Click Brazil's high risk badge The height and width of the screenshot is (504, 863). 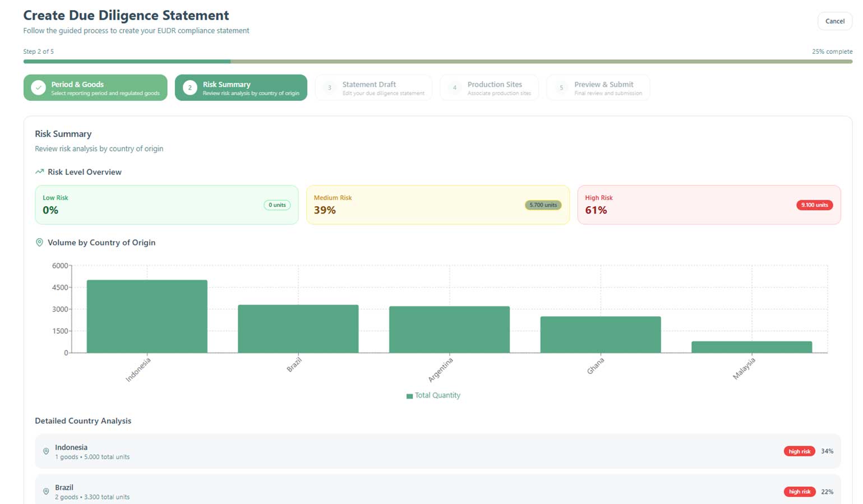(799, 492)
